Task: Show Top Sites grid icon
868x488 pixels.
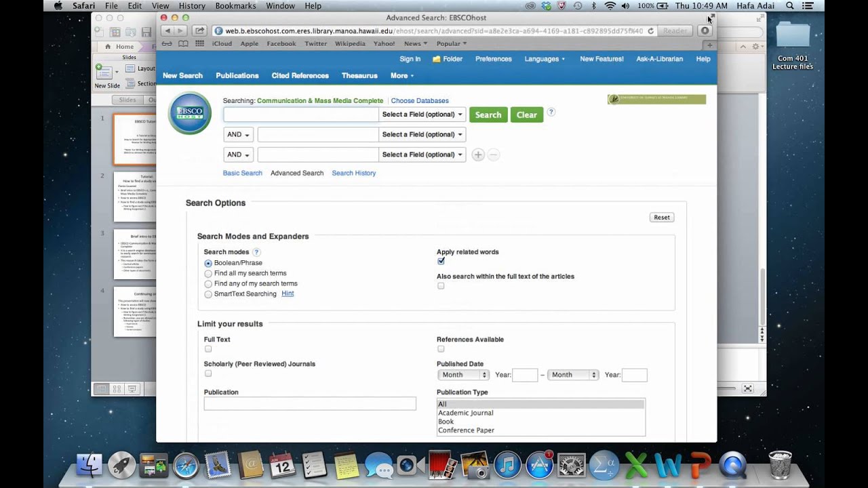Action: click(x=199, y=43)
